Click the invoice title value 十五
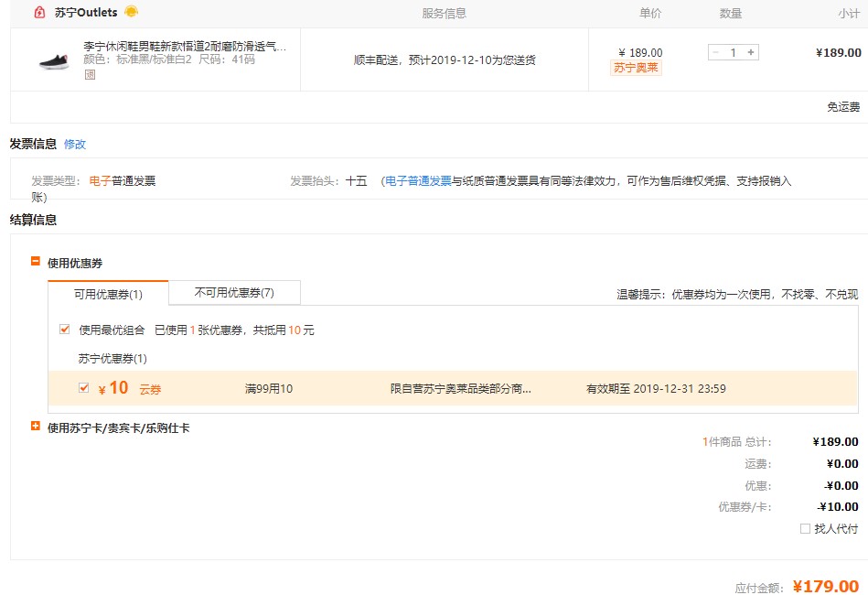This screenshot has width=868, height=595. (356, 181)
